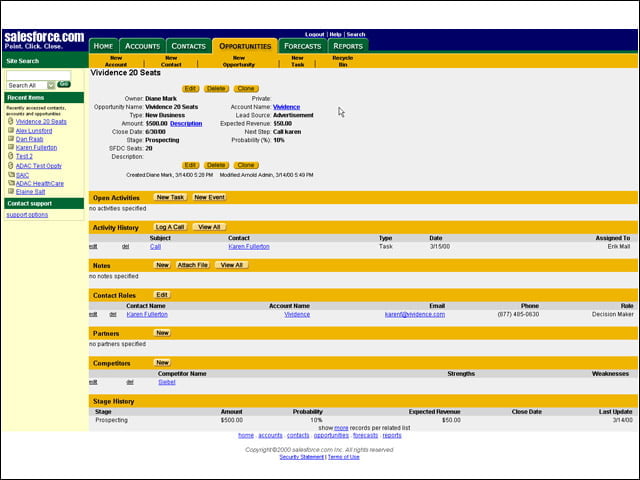
Task: Click the top Clone button
Action: [246, 89]
